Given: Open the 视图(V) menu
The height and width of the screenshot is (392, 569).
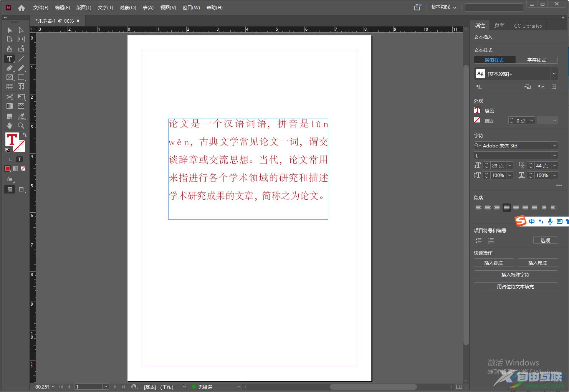Looking at the screenshot, I should [168, 8].
